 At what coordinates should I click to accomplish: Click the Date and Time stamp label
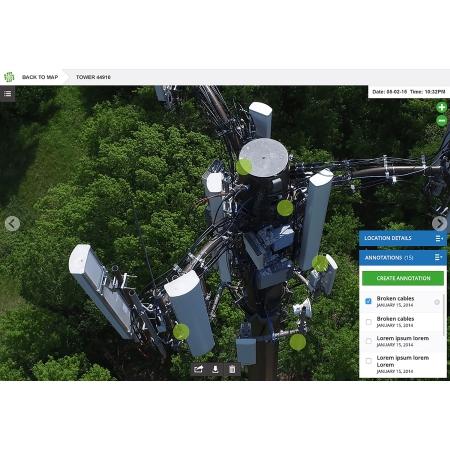pos(409,92)
